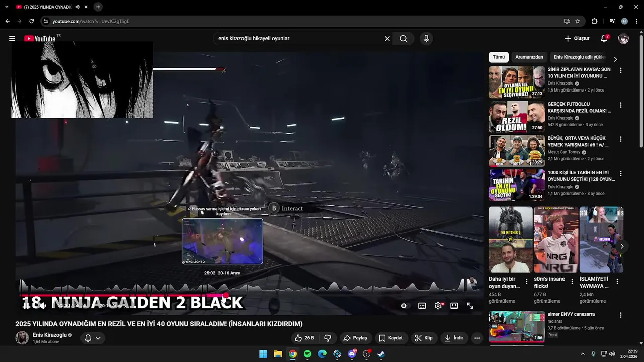Enter fullscreen from the player controls
644x362 pixels.
coord(470,306)
